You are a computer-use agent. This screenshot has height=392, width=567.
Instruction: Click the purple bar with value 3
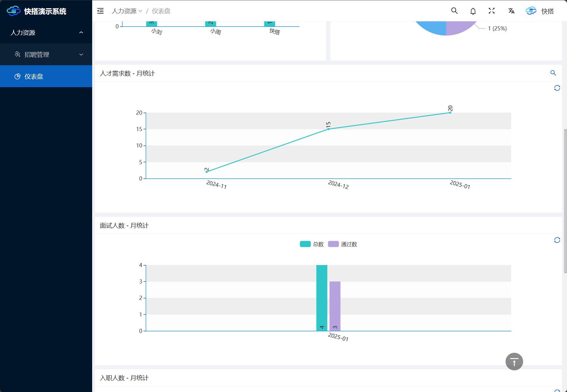(335, 306)
